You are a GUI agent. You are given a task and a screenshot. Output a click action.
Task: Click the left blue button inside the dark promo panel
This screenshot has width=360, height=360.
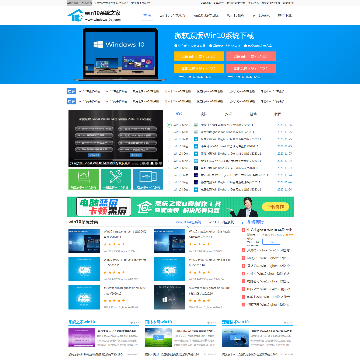pyautogui.click(x=94, y=155)
